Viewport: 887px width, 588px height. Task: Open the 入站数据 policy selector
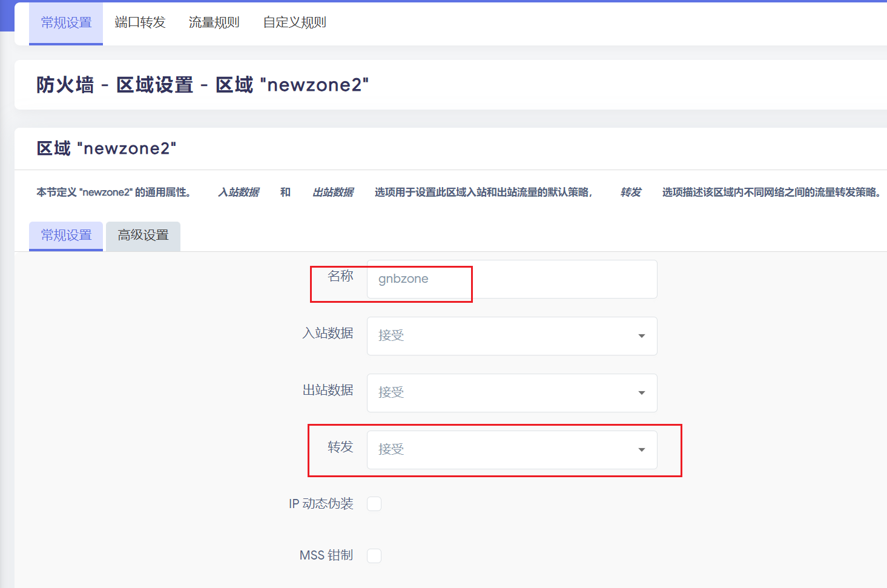[x=512, y=336]
